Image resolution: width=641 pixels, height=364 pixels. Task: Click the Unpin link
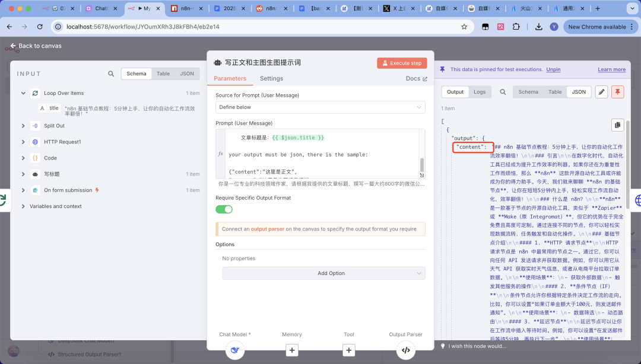click(x=553, y=69)
